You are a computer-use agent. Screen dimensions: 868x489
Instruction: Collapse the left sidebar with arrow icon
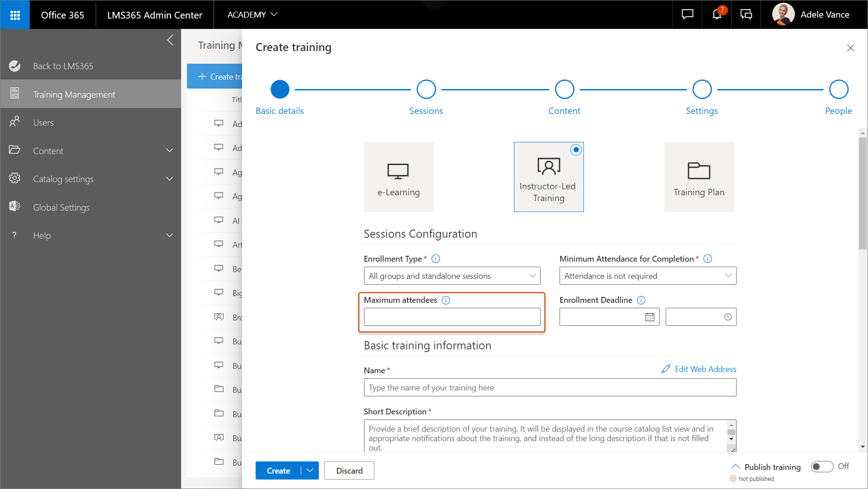170,40
